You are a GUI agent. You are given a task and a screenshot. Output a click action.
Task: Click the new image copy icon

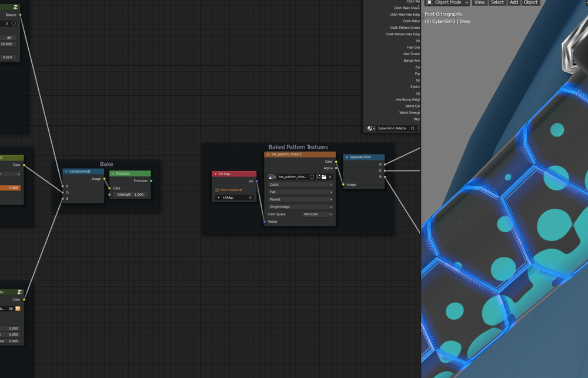pyautogui.click(x=318, y=176)
